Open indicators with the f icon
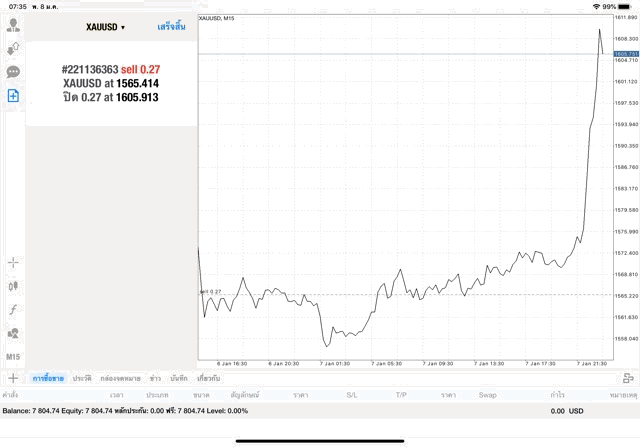Screen dimensions: 640x447 pyautogui.click(x=13, y=309)
